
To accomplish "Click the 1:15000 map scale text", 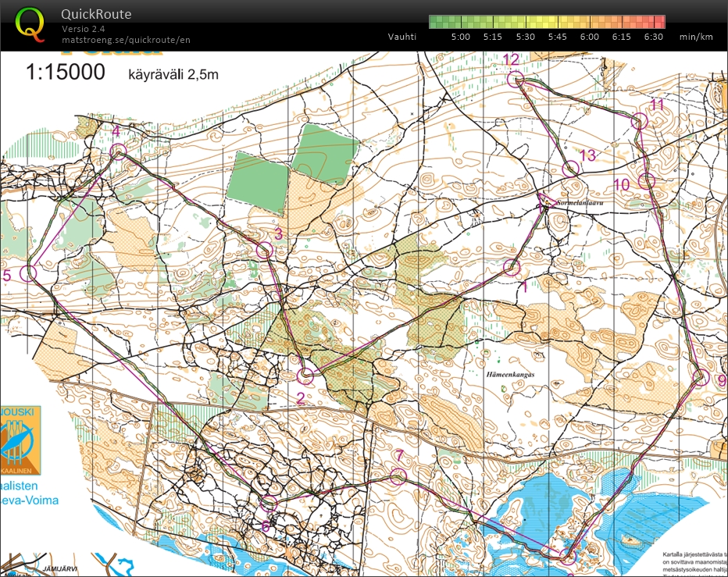I will 66,73.
